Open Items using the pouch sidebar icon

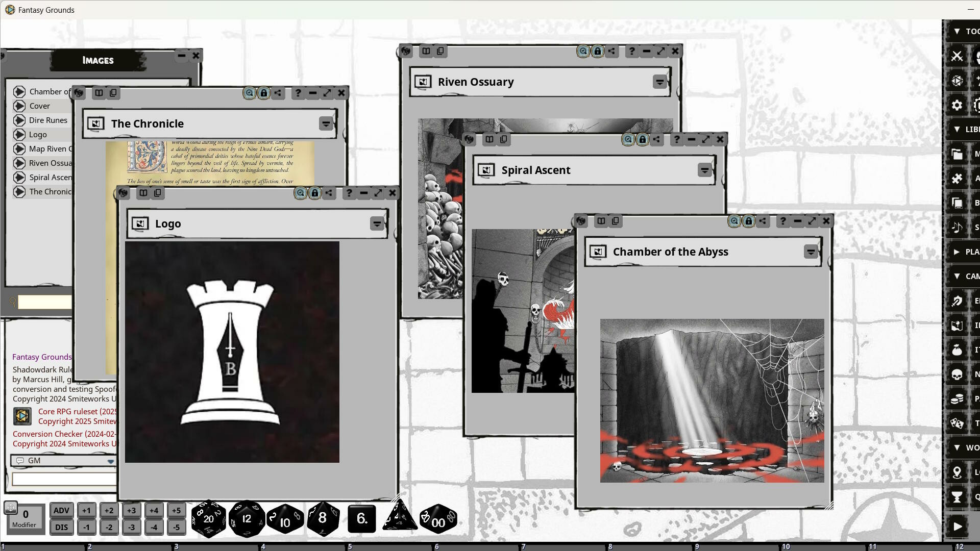click(957, 349)
